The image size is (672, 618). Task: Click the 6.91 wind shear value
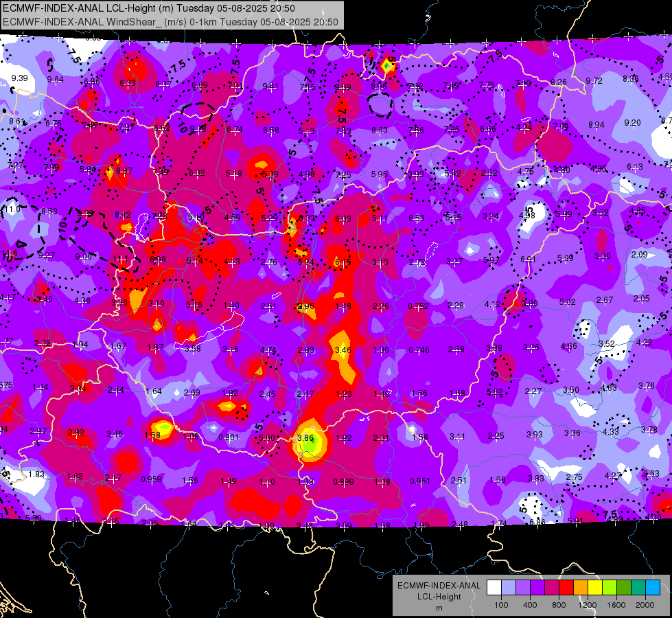click(x=528, y=260)
